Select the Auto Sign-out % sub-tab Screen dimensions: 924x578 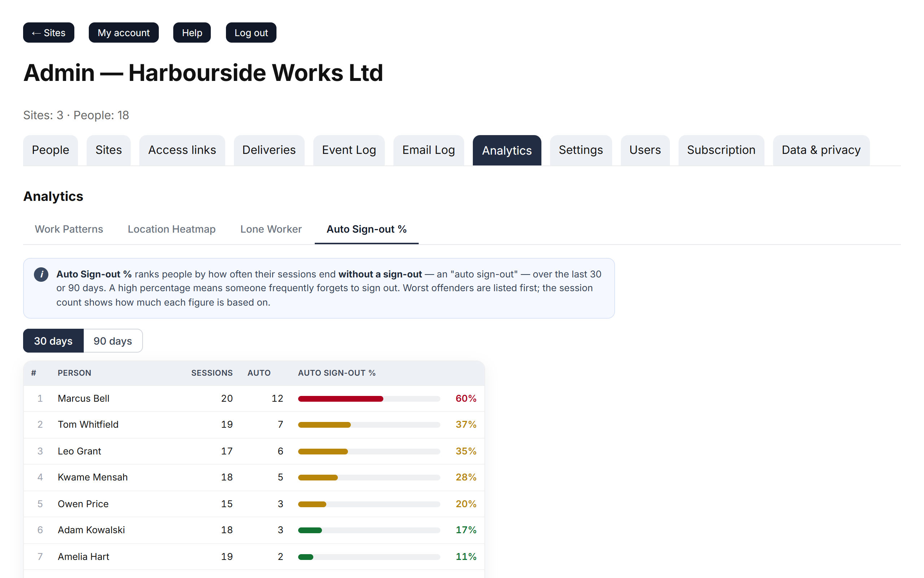tap(367, 229)
